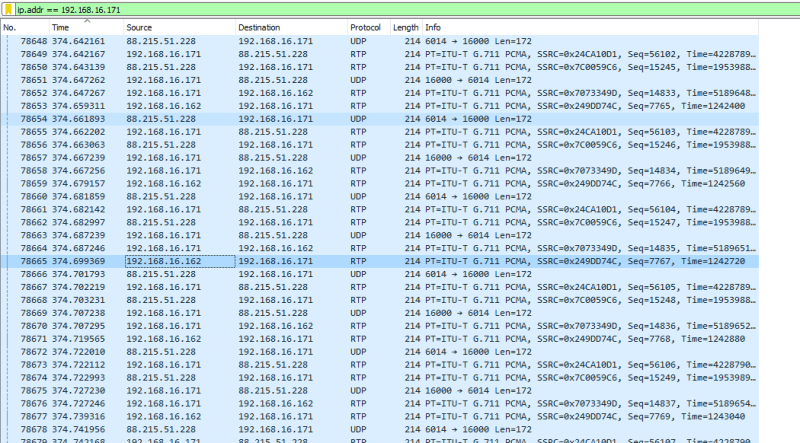Select packet row 78675
This screenshot has height=443, width=800.
tap(380, 390)
